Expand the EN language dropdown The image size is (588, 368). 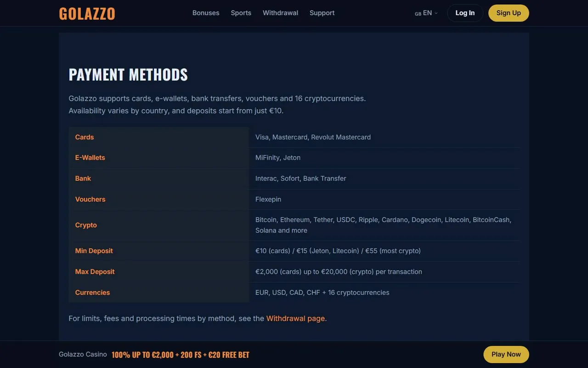pyautogui.click(x=426, y=13)
